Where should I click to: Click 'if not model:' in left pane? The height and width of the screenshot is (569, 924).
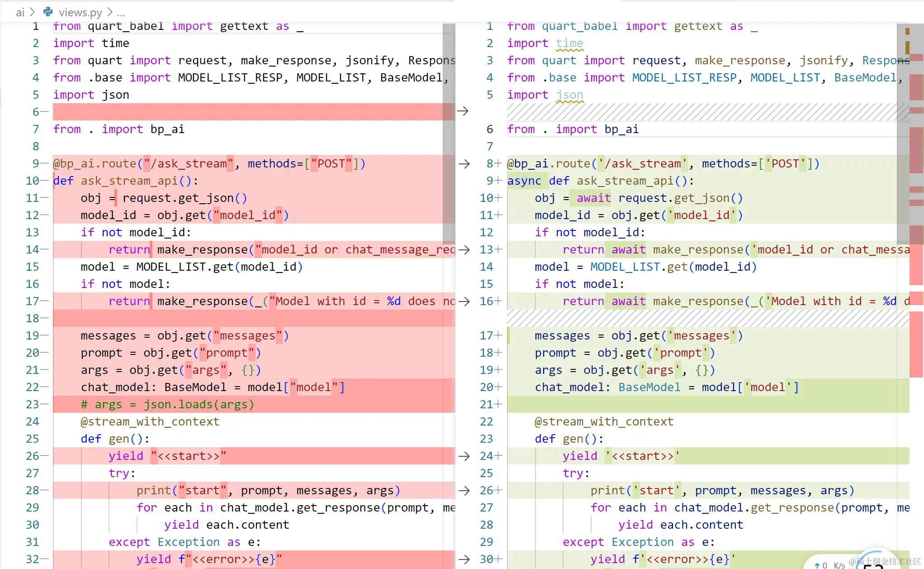click(126, 284)
